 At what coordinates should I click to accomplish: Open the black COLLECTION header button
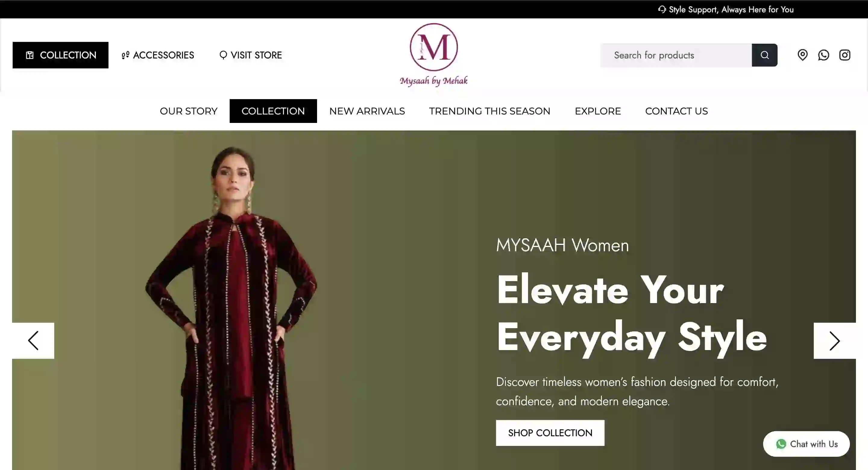61,55
